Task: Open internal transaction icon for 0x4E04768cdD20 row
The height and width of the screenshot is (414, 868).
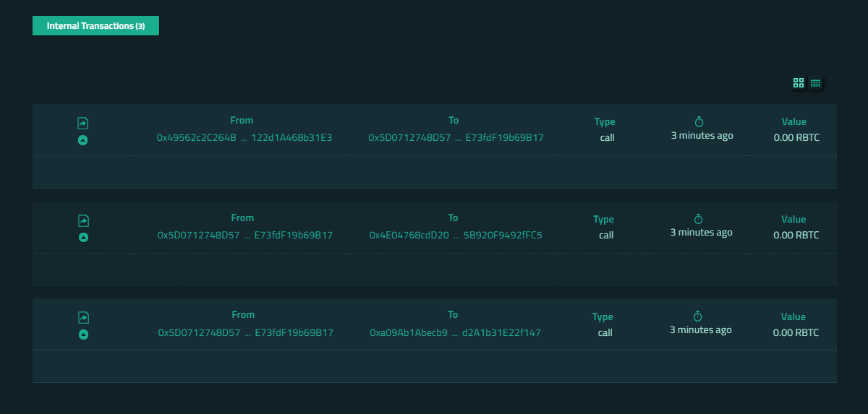Action: pos(83,220)
